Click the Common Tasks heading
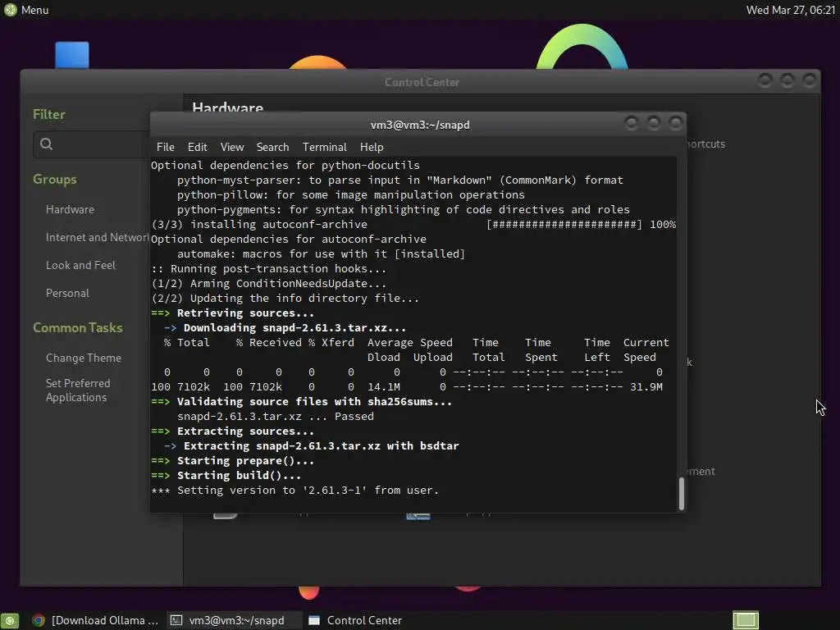This screenshot has height=630, width=840. click(78, 327)
